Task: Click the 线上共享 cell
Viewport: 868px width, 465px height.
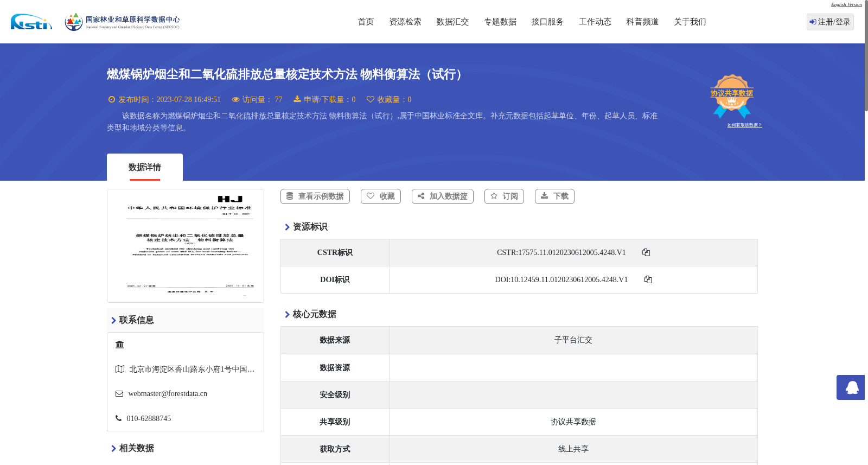Action: (x=573, y=449)
